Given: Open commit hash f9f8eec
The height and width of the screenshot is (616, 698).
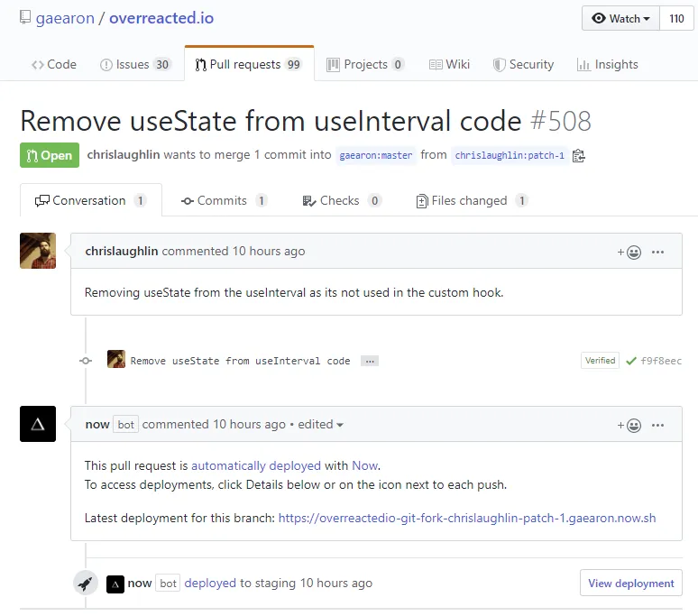Looking at the screenshot, I should pos(661,361).
